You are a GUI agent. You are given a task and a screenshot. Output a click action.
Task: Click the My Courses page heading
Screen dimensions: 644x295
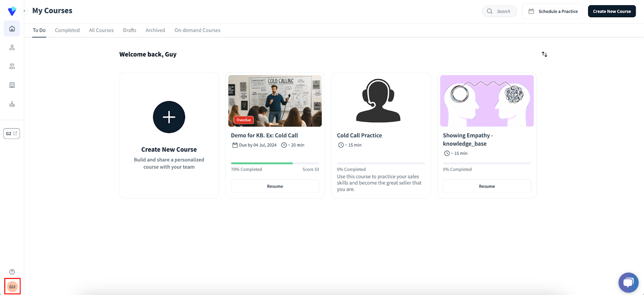pos(52,11)
